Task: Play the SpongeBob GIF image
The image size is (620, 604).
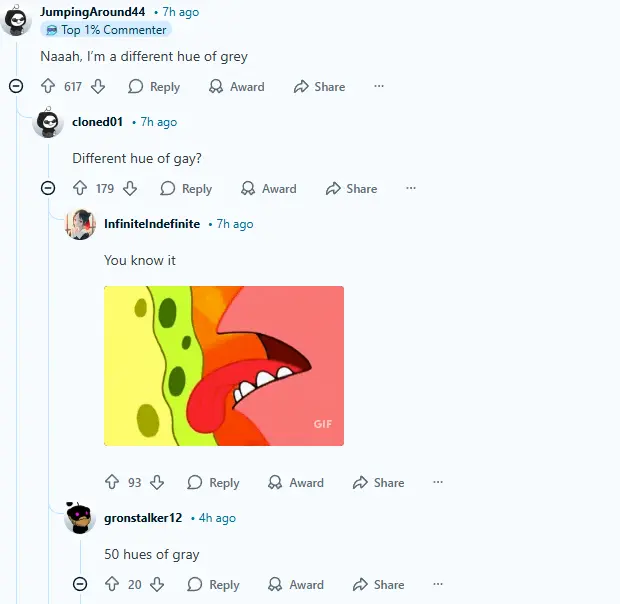Action: (x=224, y=366)
